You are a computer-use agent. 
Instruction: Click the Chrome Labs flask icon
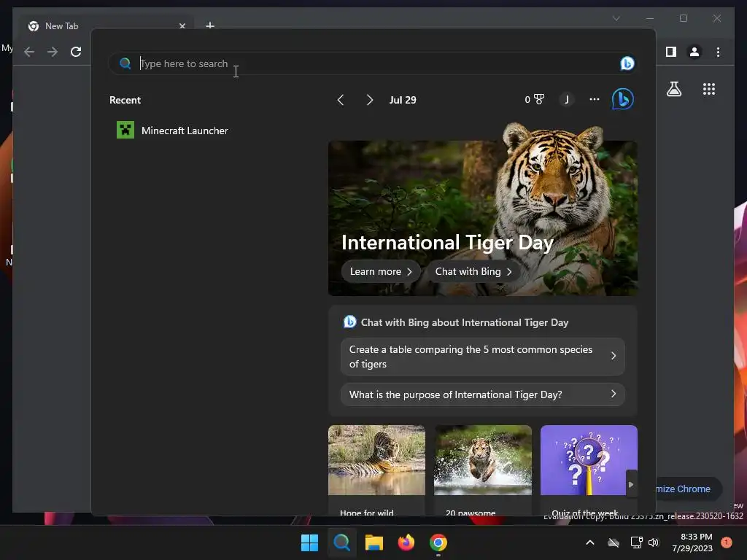point(673,89)
